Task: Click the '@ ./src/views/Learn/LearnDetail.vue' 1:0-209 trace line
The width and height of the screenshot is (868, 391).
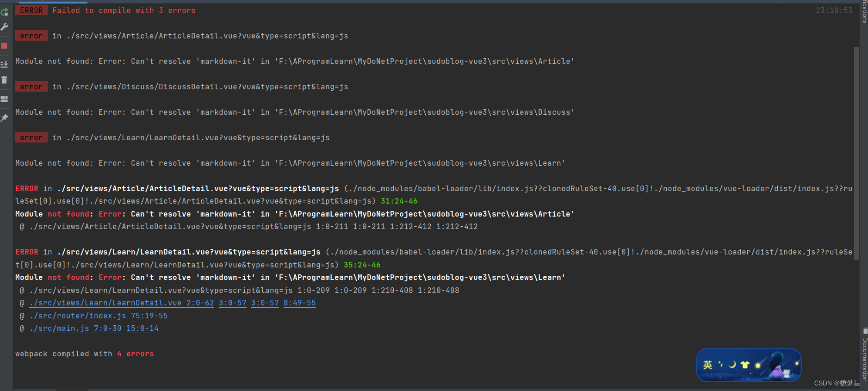Action: tap(240, 291)
